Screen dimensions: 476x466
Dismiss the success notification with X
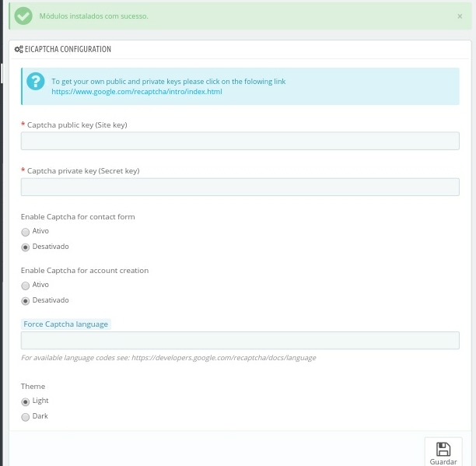460,16
